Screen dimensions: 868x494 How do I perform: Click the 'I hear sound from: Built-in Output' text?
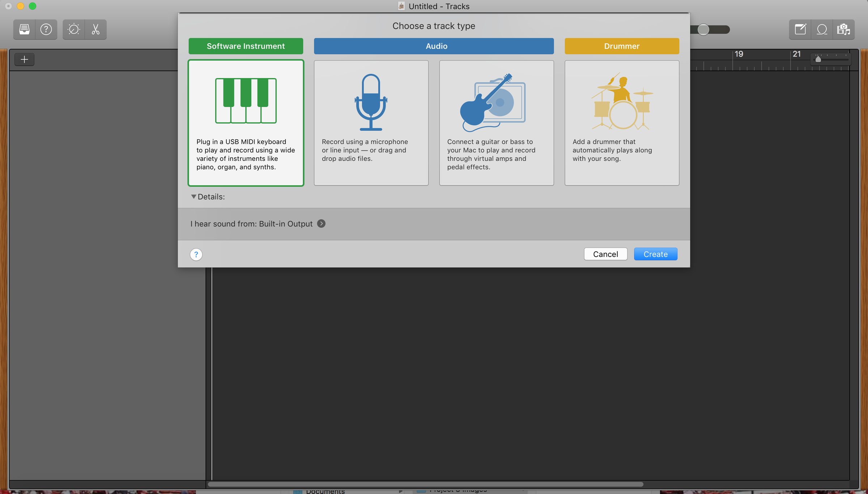pyautogui.click(x=251, y=224)
